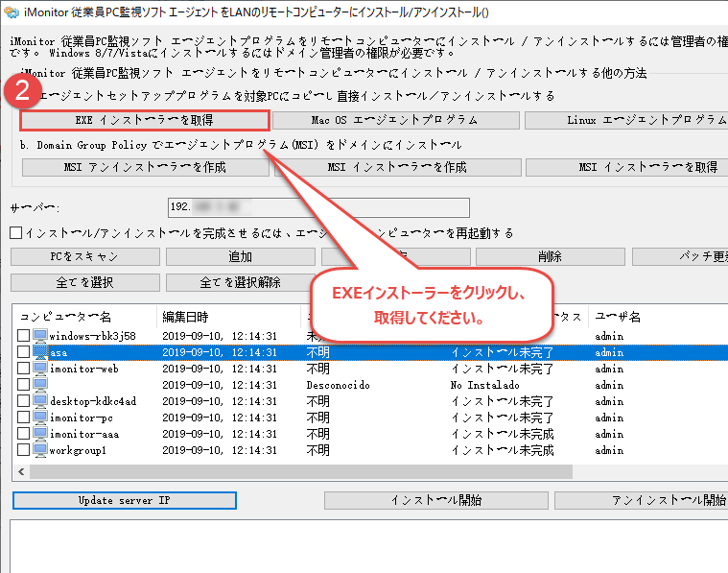Viewport: 728px width, 573px height.
Task: Click computer icon in the Desconocido row
Action: [x=40, y=384]
